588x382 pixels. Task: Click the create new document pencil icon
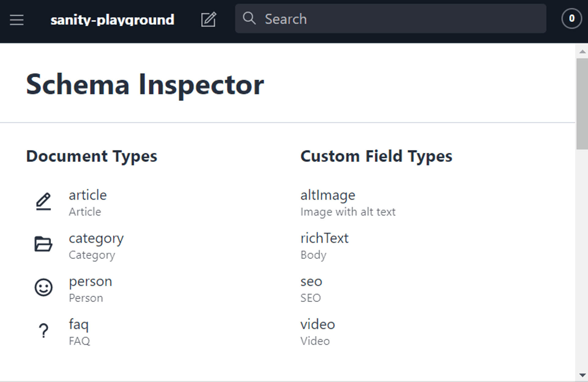tap(209, 19)
